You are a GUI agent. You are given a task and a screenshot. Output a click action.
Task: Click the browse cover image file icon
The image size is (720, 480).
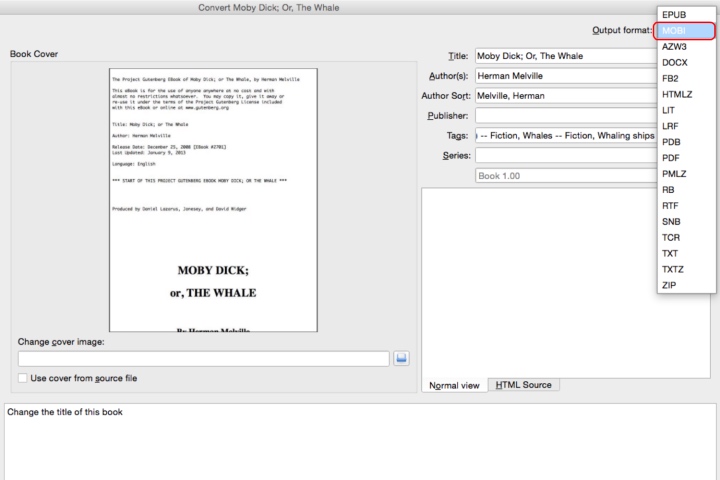coord(401,358)
